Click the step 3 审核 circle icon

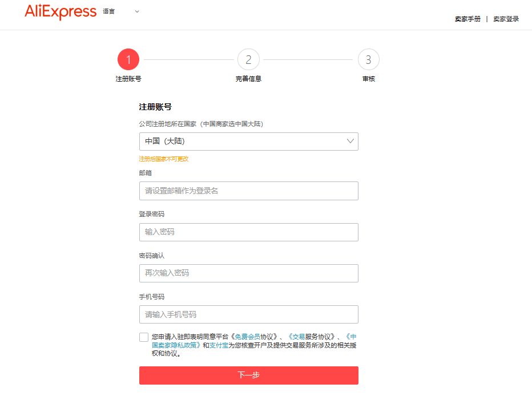tap(369, 59)
